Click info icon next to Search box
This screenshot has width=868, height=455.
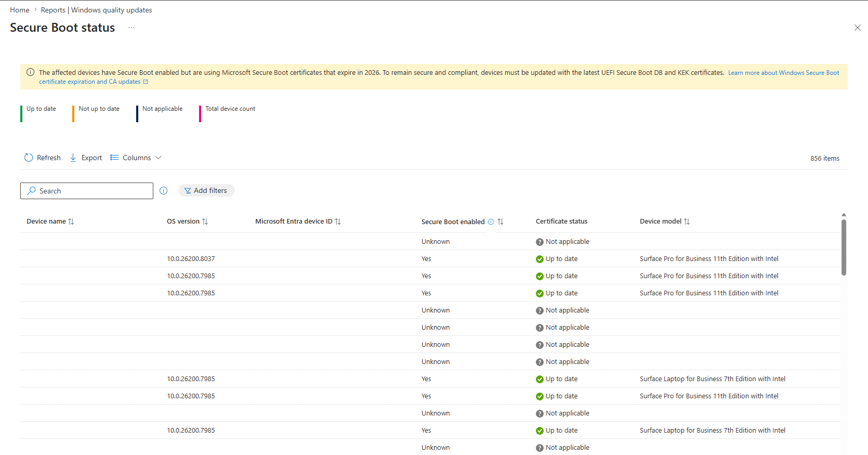164,191
